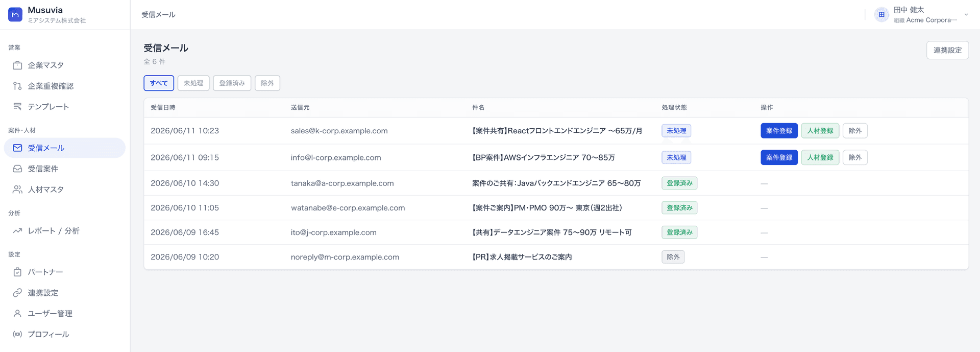
Task: Click the Musuvia logo icon
Action: click(15, 15)
